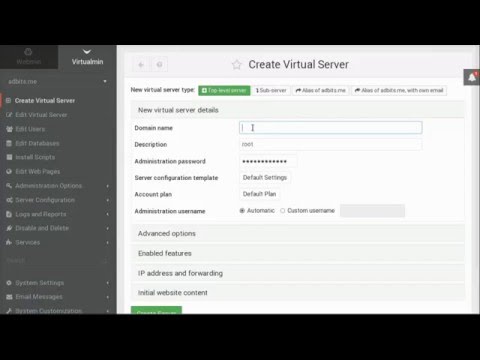Click the Disable and Delete icon
The width and height of the screenshot is (480, 360).
point(9,228)
